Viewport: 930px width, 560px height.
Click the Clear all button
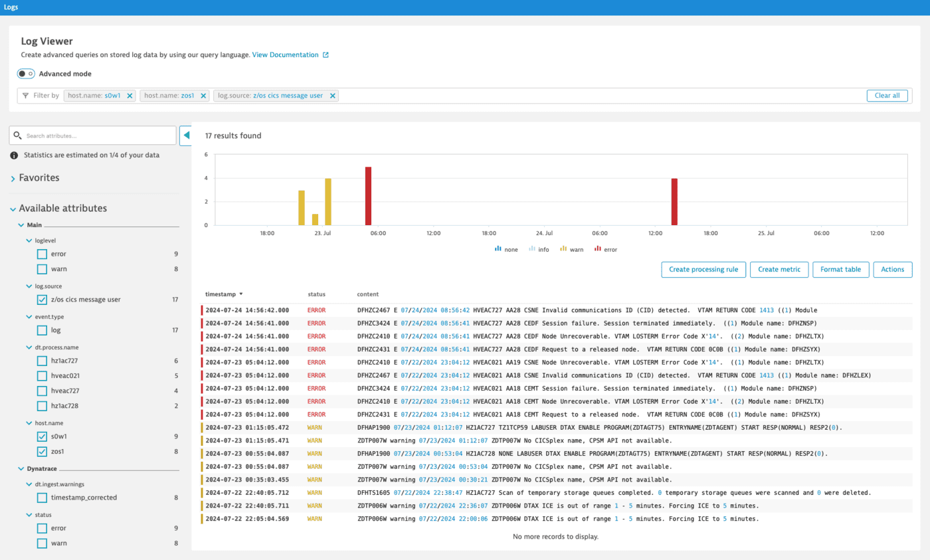point(887,95)
